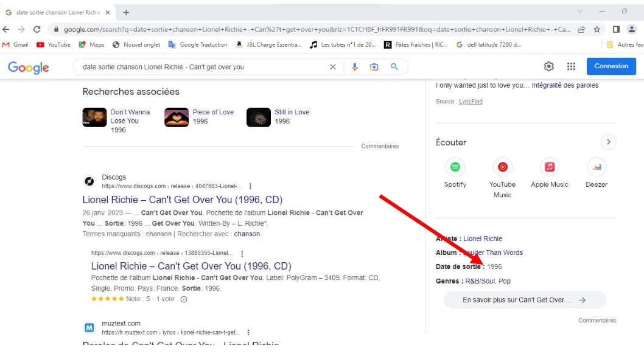
Task: Open the Autres favoris folder
Action: click(625, 45)
